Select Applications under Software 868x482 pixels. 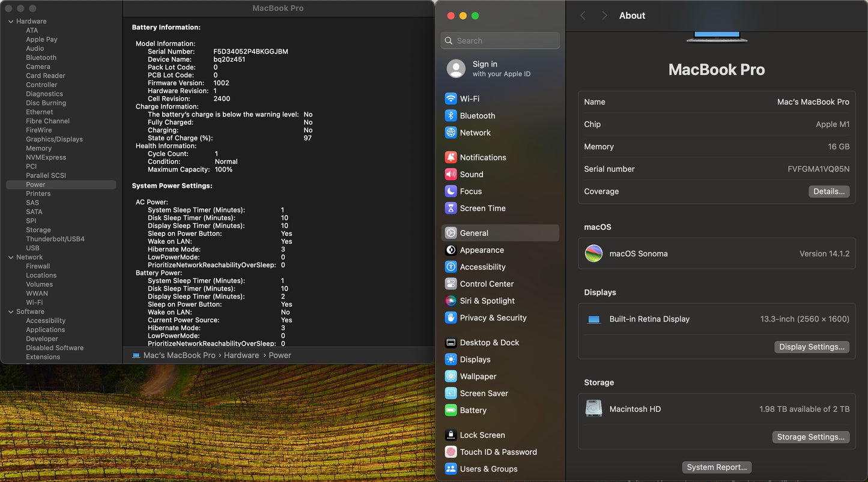[45, 330]
